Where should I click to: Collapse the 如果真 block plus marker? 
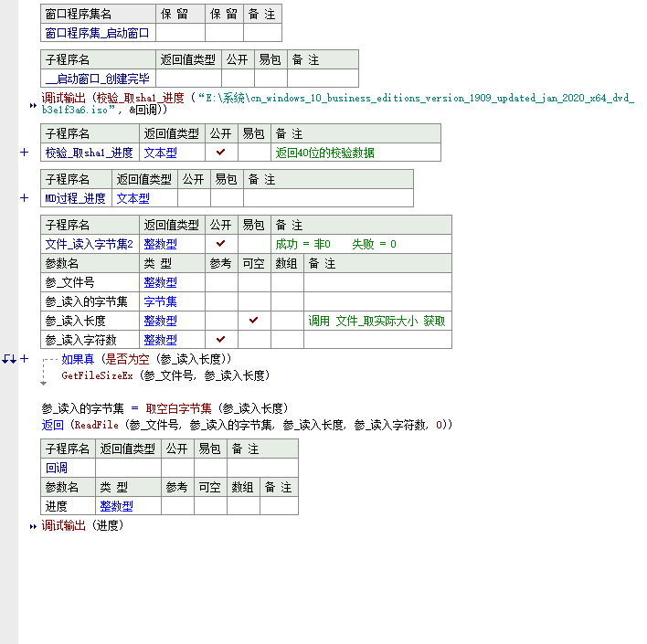tap(25, 358)
